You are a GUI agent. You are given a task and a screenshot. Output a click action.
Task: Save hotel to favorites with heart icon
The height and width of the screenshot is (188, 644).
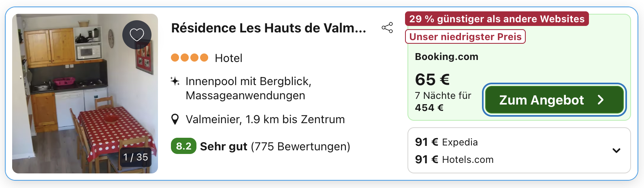(x=137, y=35)
